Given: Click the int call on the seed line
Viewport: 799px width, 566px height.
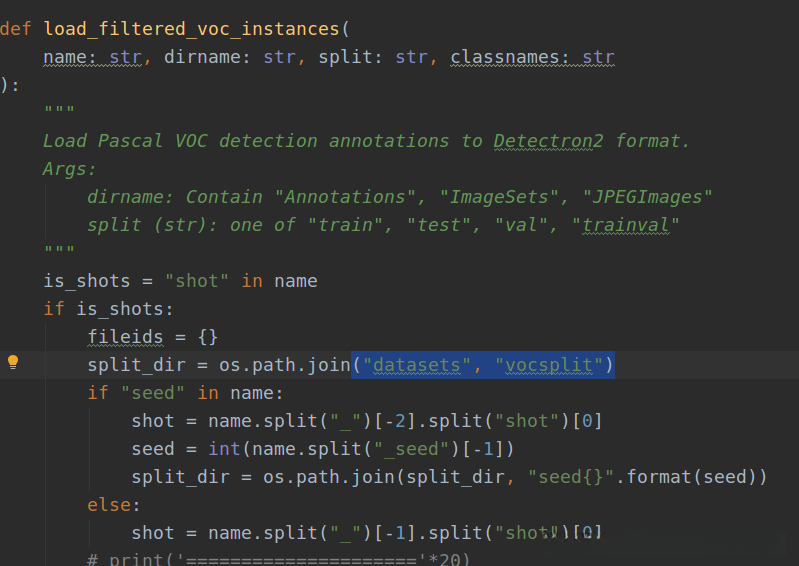Looking at the screenshot, I should 224,449.
